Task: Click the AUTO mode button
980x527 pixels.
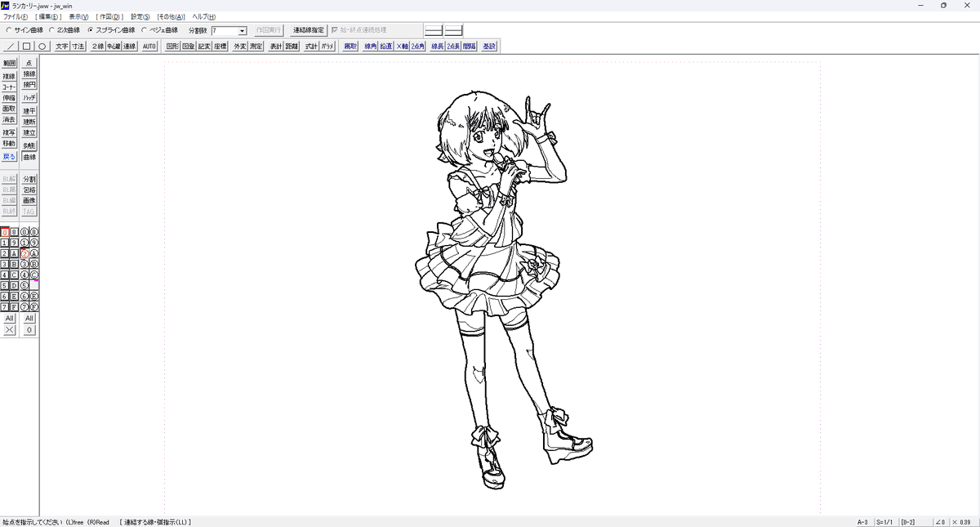Action: click(149, 47)
